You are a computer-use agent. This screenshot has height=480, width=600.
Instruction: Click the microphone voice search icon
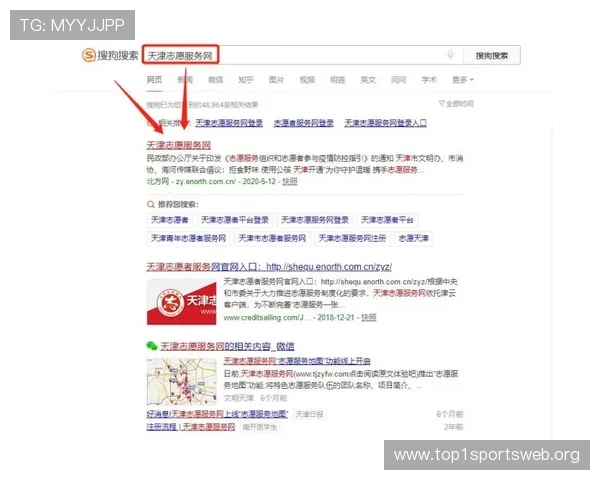(450, 55)
